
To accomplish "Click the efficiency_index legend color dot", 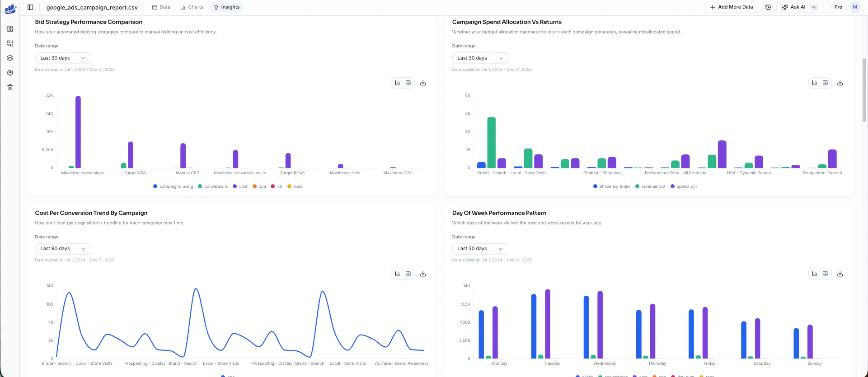I will pos(595,186).
